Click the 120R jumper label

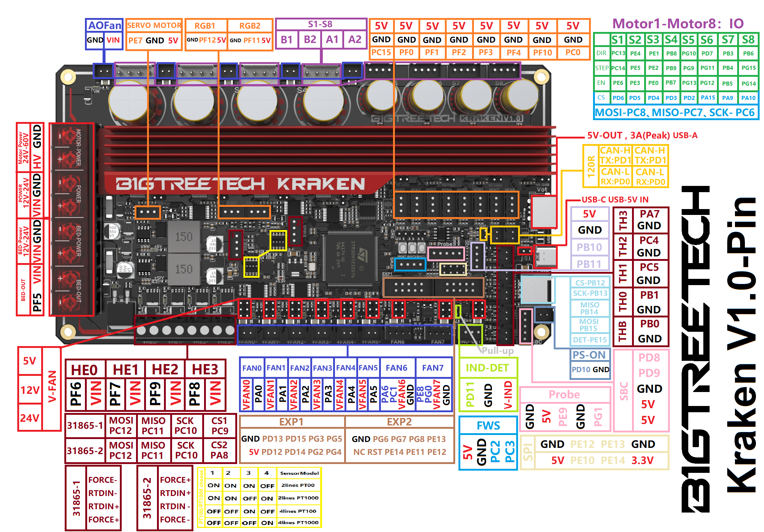[x=590, y=166]
